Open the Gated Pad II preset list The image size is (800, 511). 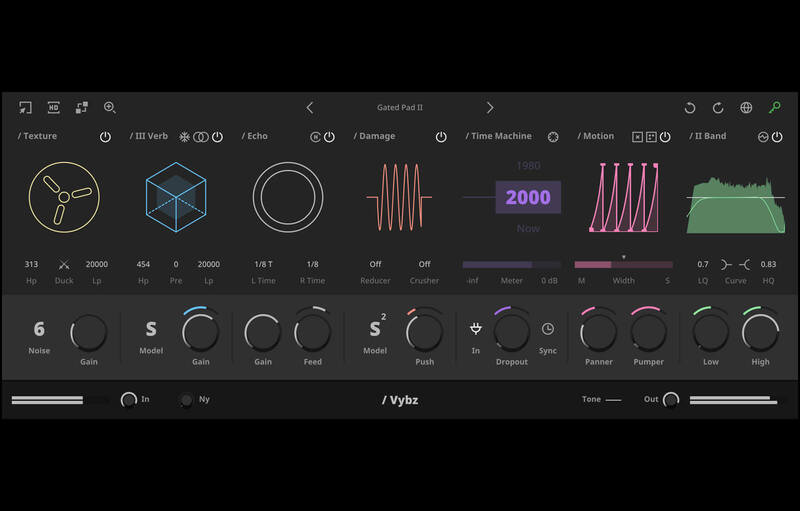(x=399, y=108)
